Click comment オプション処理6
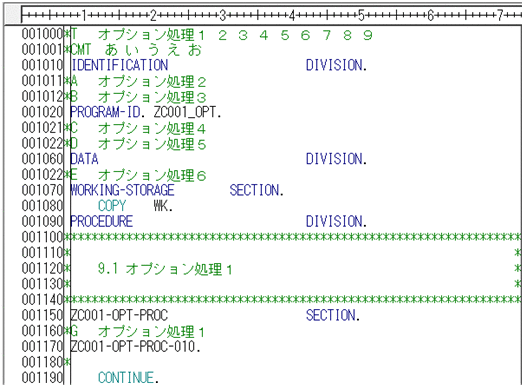 [x=152, y=175]
